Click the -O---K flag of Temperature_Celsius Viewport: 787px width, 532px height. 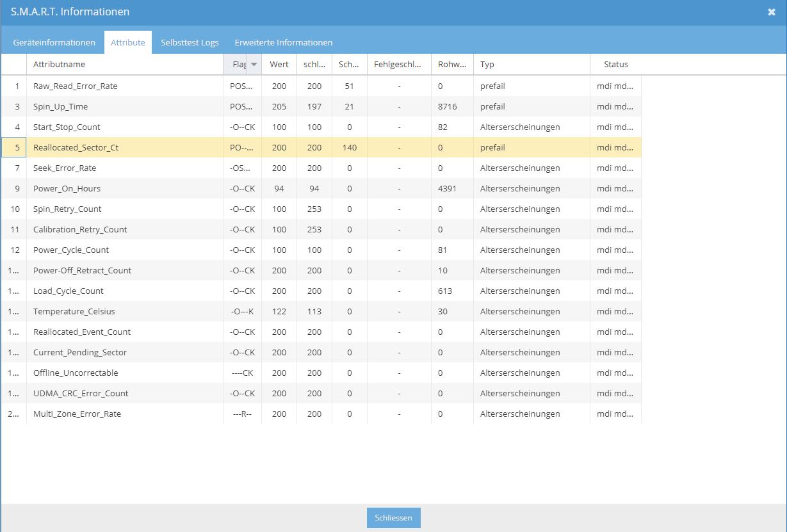(x=243, y=311)
